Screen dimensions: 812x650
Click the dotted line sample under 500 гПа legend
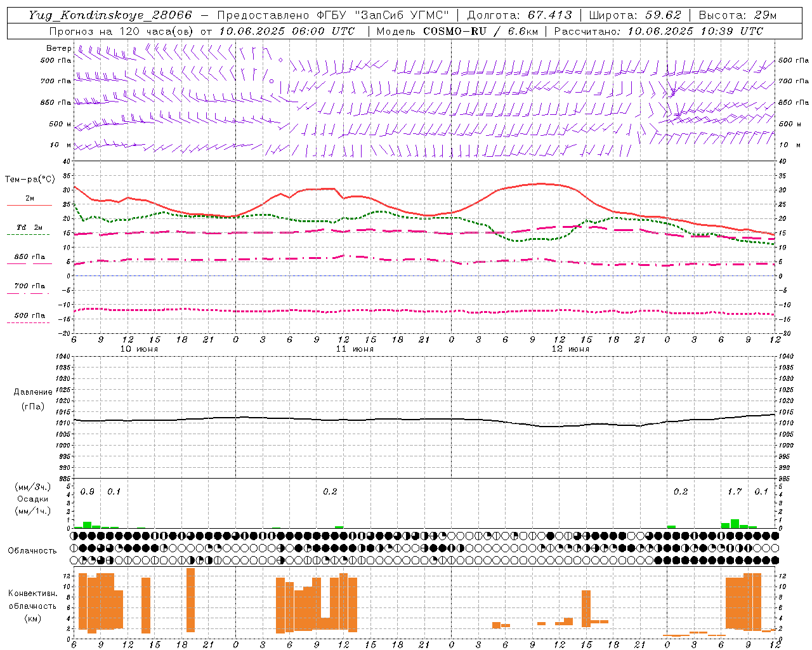tap(28, 322)
